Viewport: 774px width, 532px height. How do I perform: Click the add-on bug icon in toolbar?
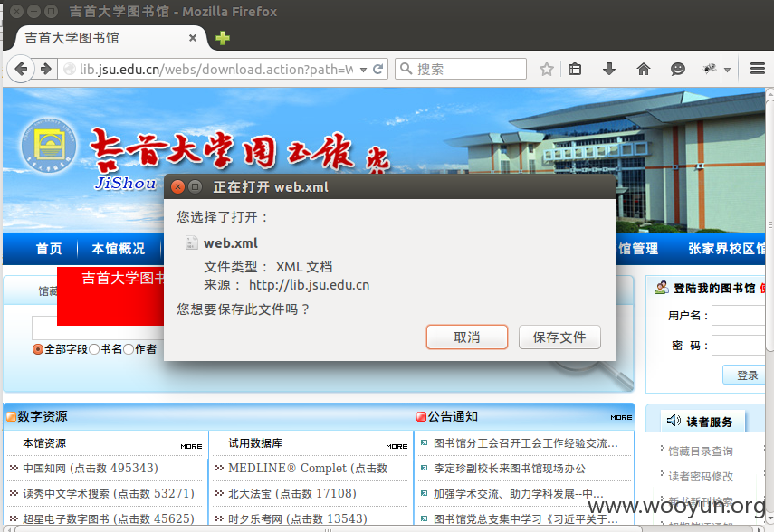(710, 69)
